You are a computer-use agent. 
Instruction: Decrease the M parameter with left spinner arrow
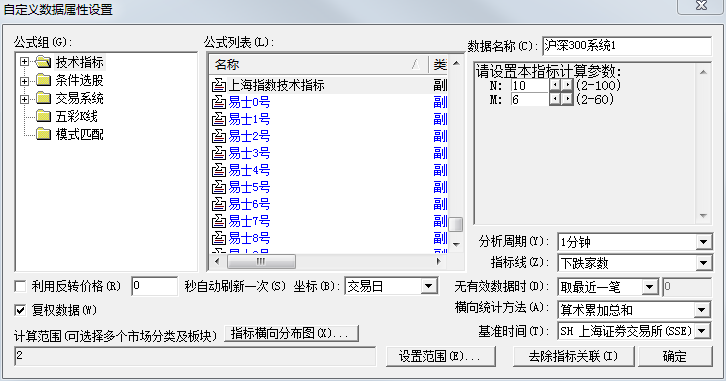[x=555, y=99]
